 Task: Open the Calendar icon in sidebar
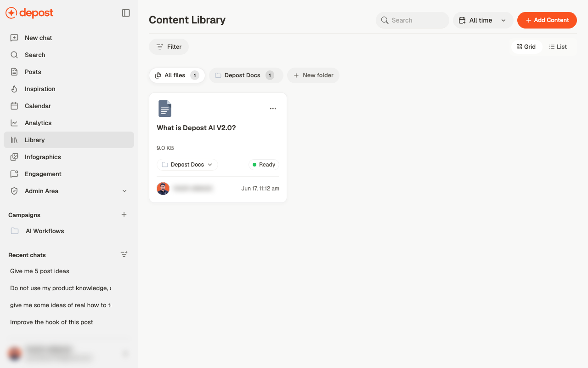[14, 106]
